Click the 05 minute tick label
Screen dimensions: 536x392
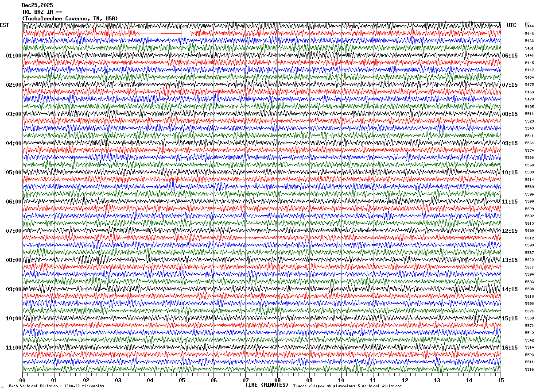(x=182, y=380)
